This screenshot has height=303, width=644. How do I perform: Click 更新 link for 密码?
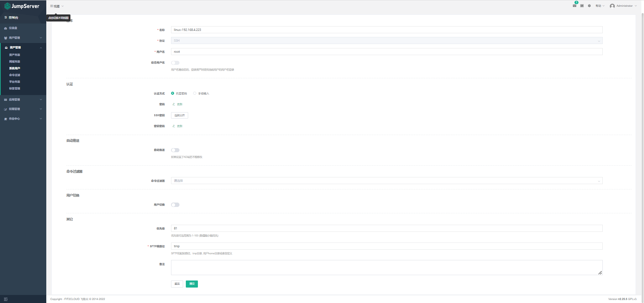tap(180, 104)
